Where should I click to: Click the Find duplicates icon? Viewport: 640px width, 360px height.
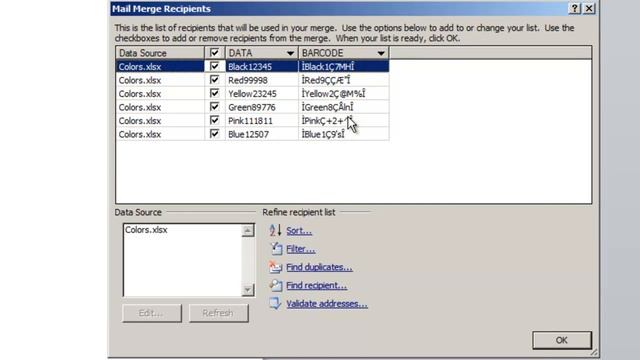click(276, 267)
